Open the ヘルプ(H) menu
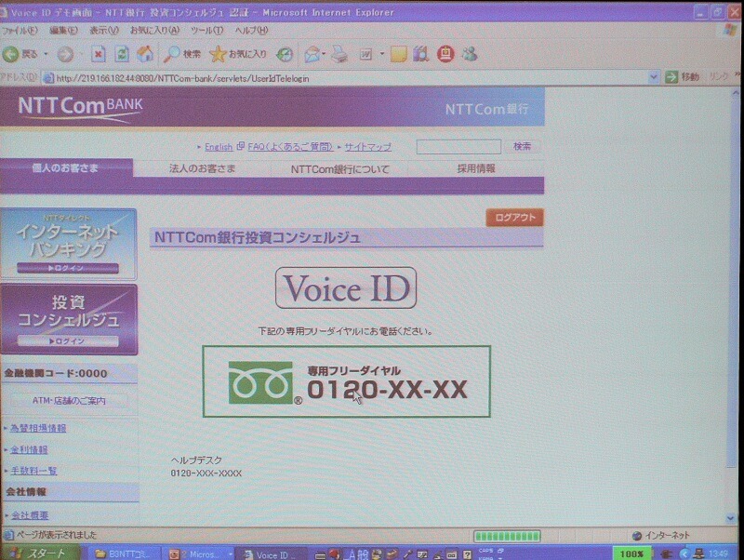The height and width of the screenshot is (560, 744). (x=251, y=31)
